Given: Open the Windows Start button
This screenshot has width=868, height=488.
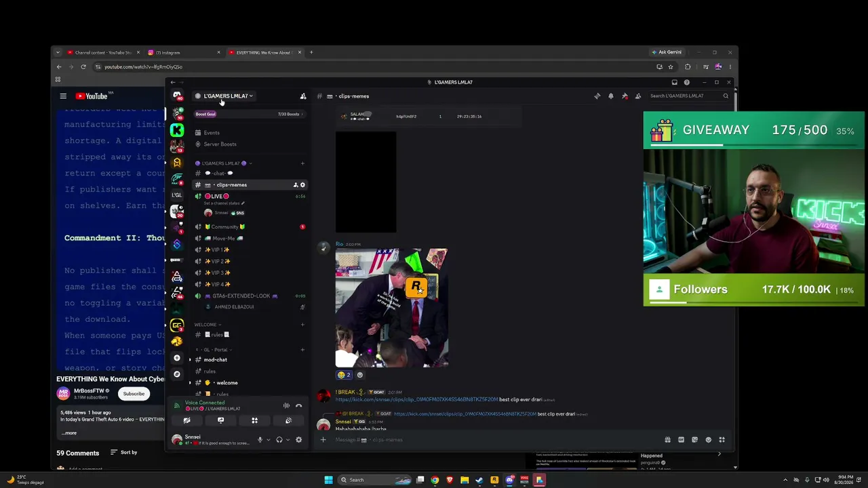Looking at the screenshot, I should pyautogui.click(x=328, y=480).
